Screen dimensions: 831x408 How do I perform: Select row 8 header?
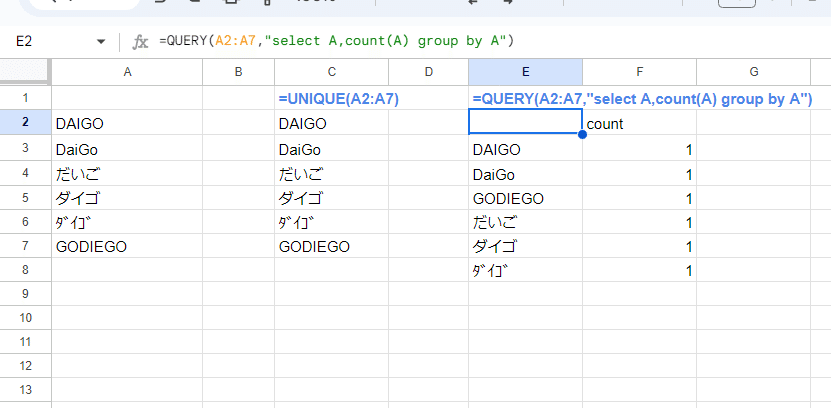[x=25, y=270]
